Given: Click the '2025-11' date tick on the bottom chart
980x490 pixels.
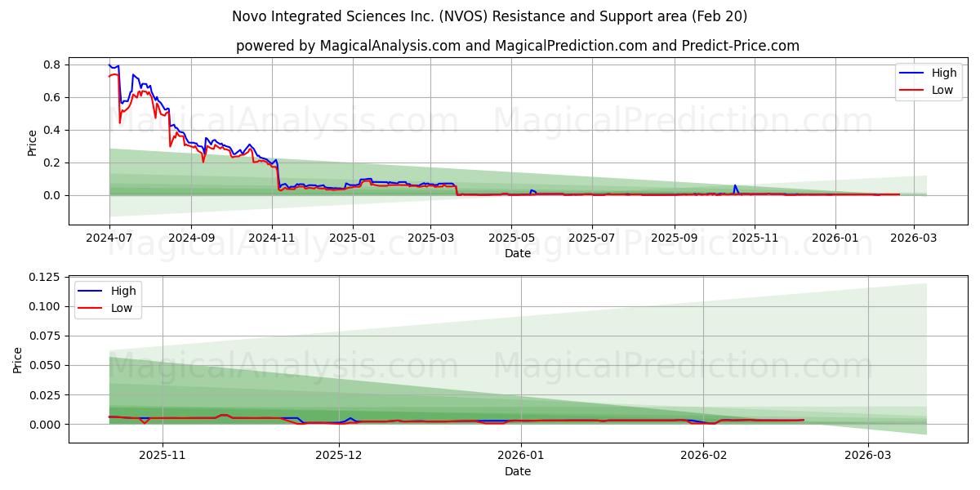Looking at the screenshot, I should [162, 457].
